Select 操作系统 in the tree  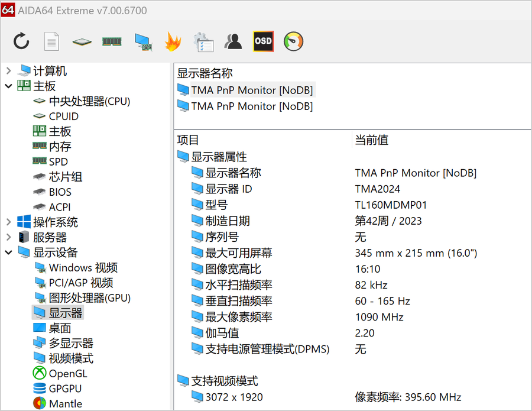(56, 222)
